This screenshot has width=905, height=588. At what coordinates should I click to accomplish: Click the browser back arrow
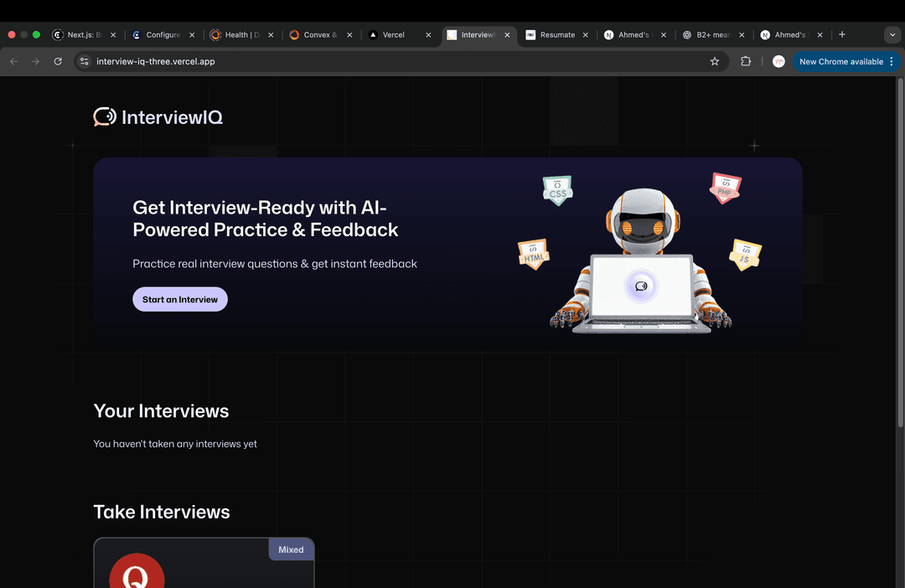tap(13, 61)
